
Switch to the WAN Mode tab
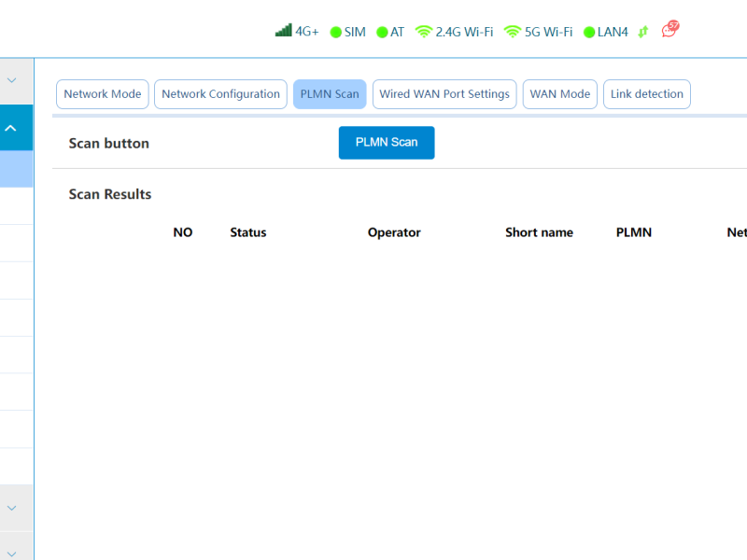(x=560, y=94)
